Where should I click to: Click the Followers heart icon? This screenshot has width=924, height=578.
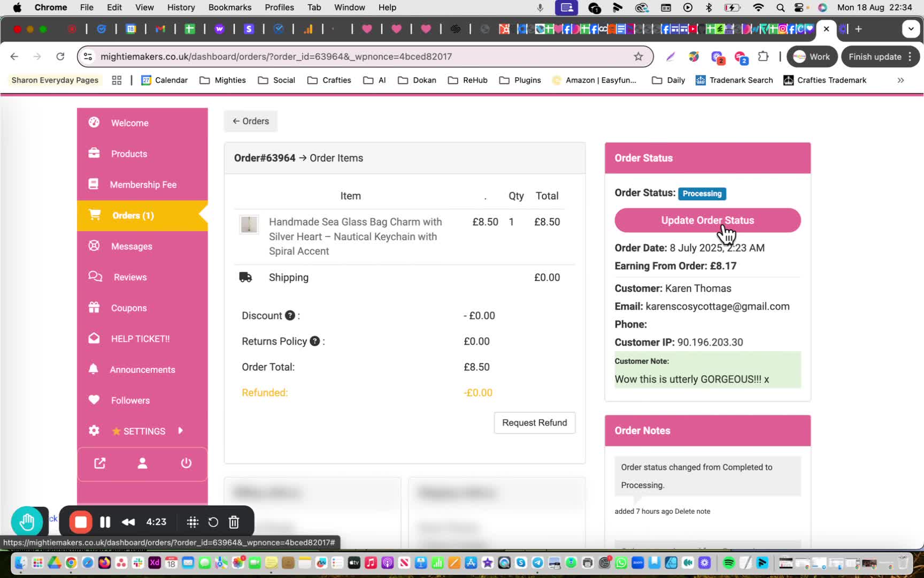[x=94, y=400]
